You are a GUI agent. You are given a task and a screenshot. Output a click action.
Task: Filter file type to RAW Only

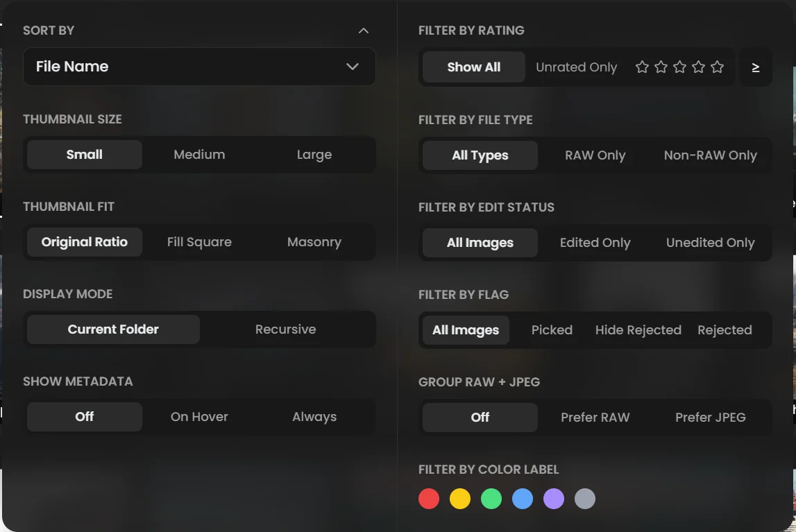coord(595,155)
